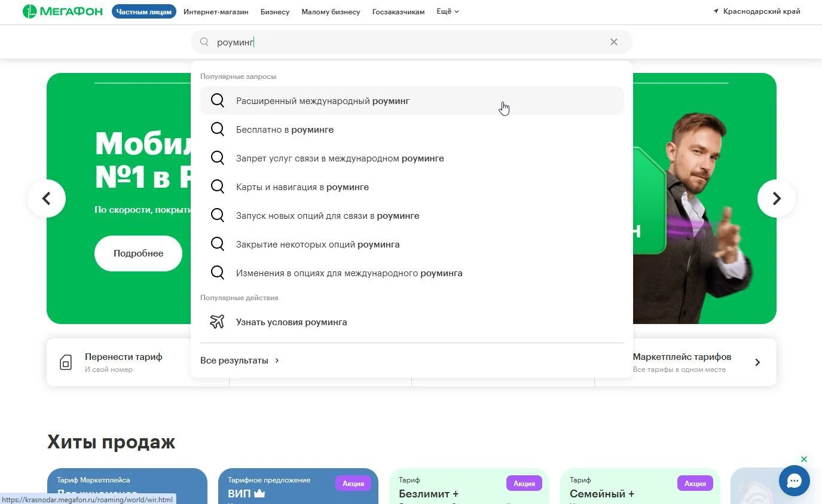The image size is (822, 504).
Task: Expand the Ещё menu dropdown
Action: click(448, 11)
